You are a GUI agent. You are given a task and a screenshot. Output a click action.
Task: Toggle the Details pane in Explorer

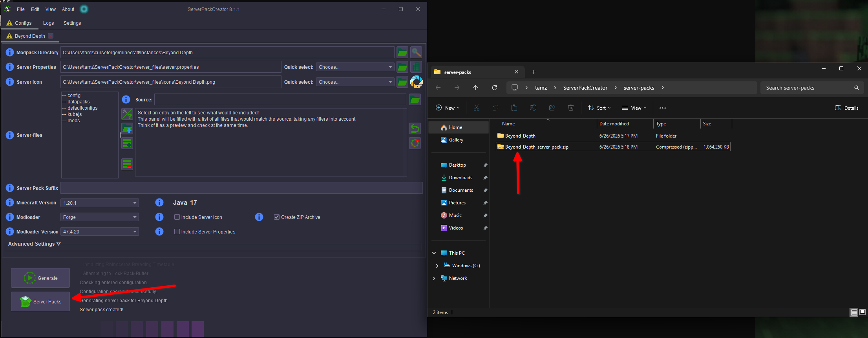coord(847,108)
